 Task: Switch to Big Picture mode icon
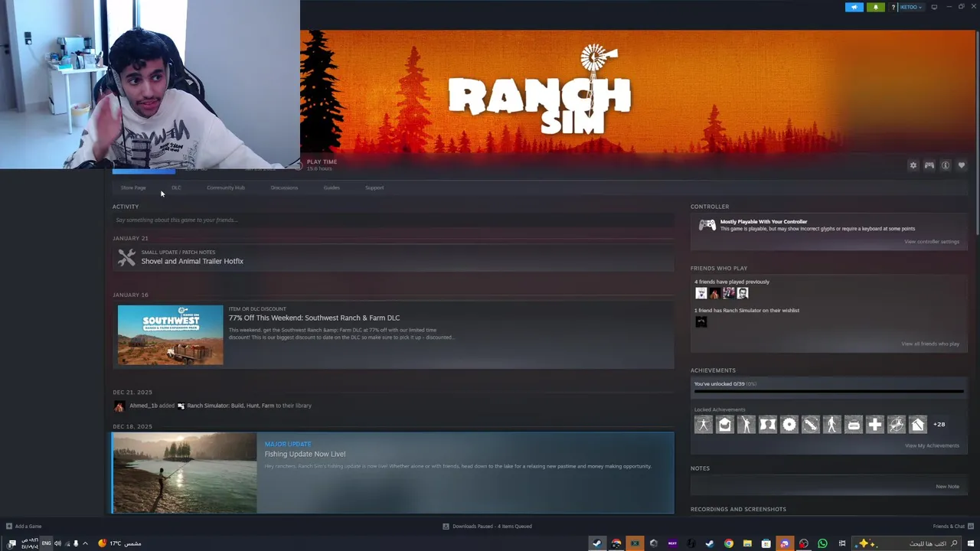934,7
